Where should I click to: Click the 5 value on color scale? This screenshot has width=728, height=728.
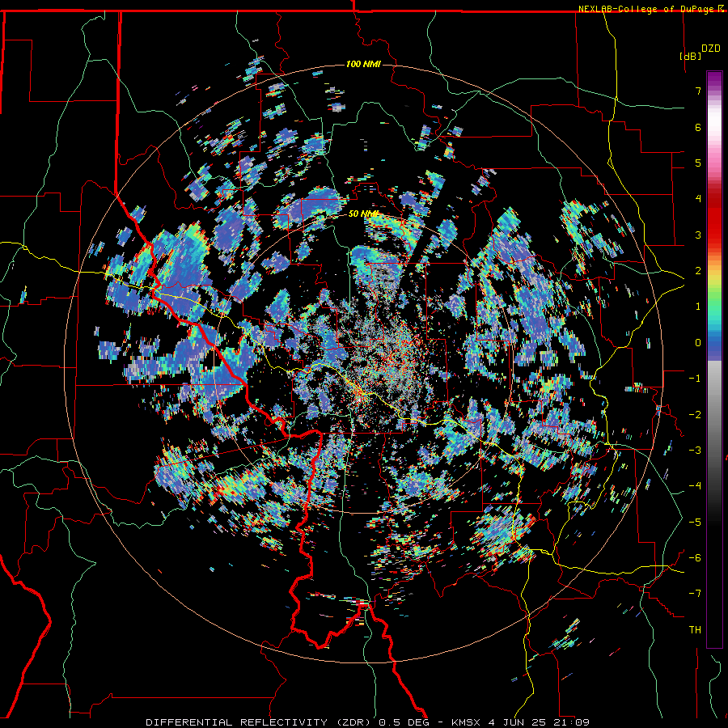[x=698, y=163]
